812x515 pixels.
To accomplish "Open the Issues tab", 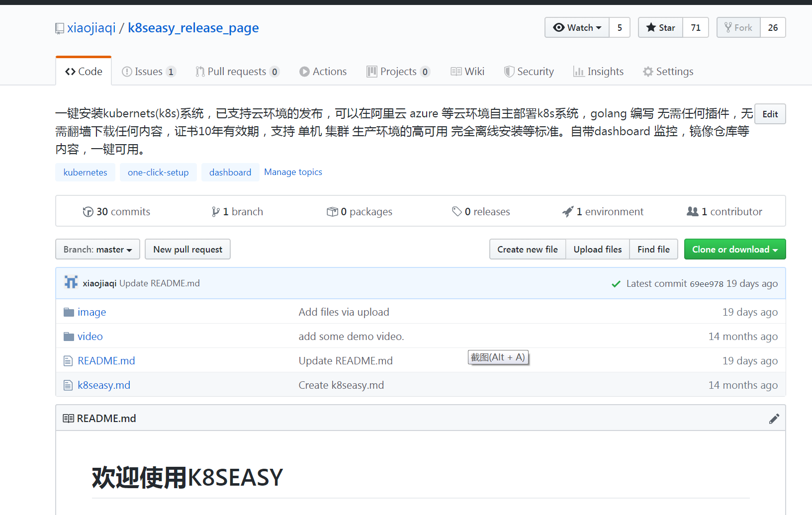I will 149,72.
